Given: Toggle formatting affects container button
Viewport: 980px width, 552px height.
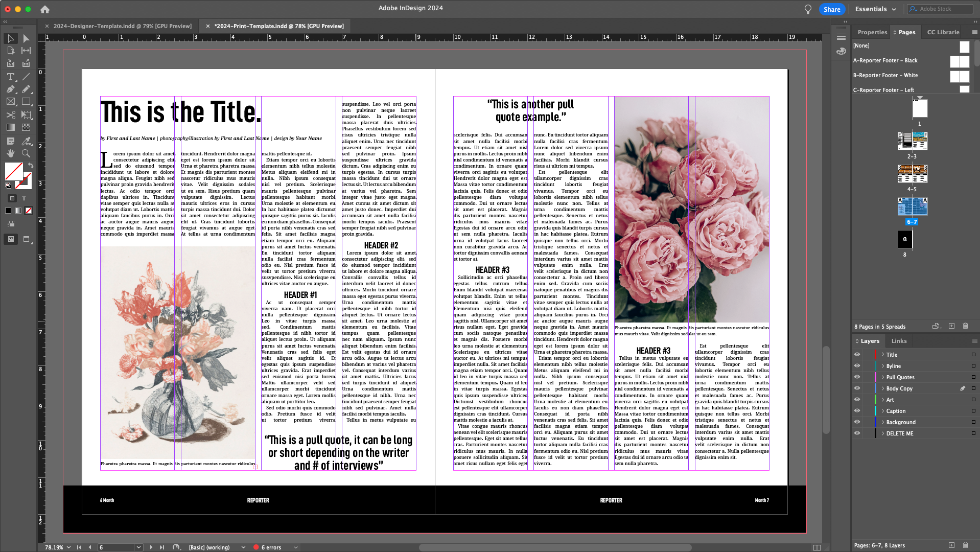Looking at the screenshot, I should pos(12,198).
